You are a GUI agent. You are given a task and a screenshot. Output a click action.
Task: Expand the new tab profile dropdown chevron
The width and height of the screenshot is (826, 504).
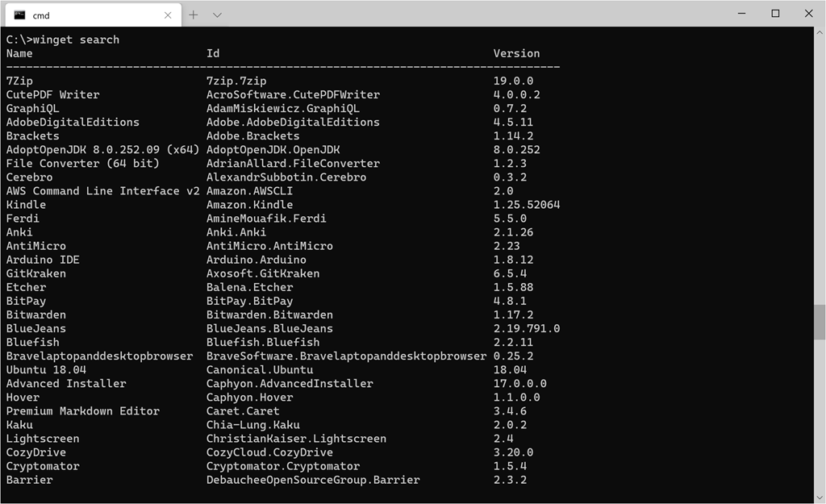217,15
